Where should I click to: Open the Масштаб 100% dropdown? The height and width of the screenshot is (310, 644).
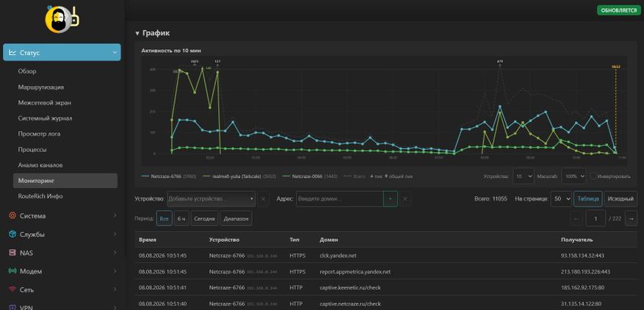574,176
